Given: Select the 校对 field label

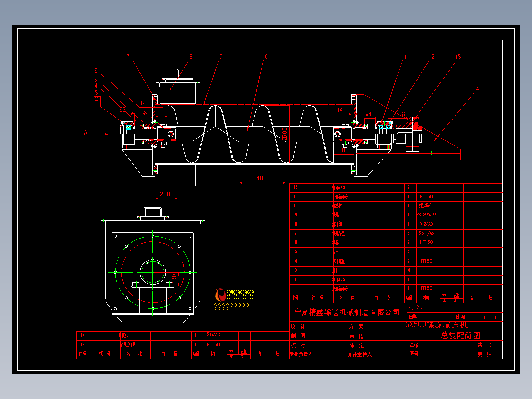Looking at the screenshot, I should tap(298, 345).
